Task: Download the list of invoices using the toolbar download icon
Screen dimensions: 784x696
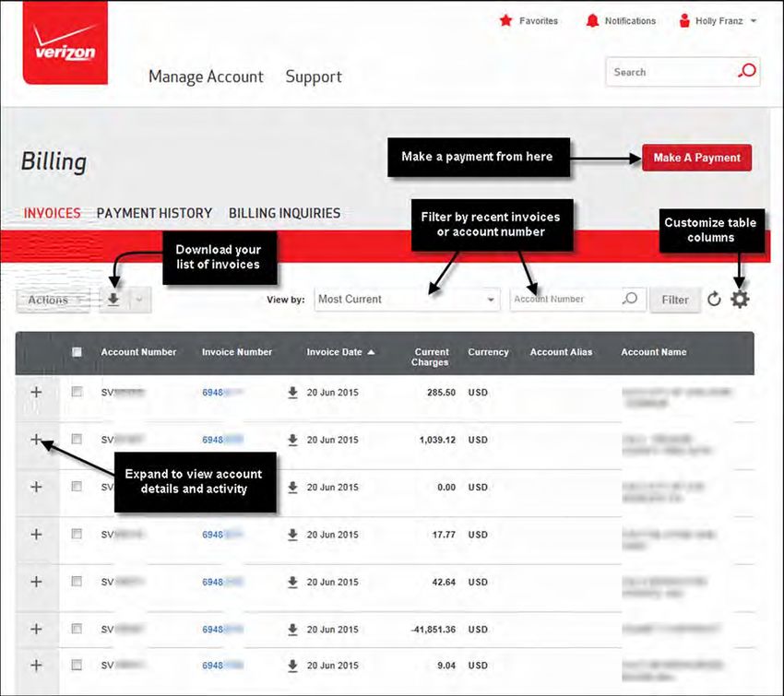Action: (x=113, y=300)
